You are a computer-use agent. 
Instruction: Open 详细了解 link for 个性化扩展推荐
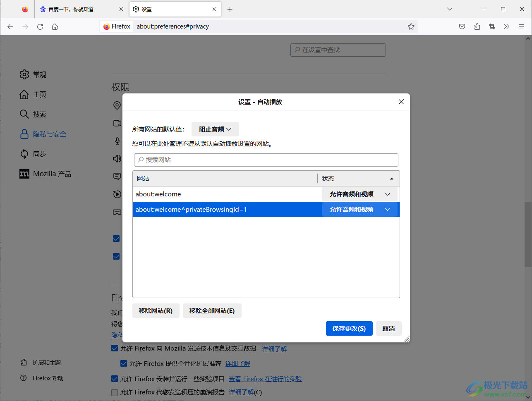point(238,364)
